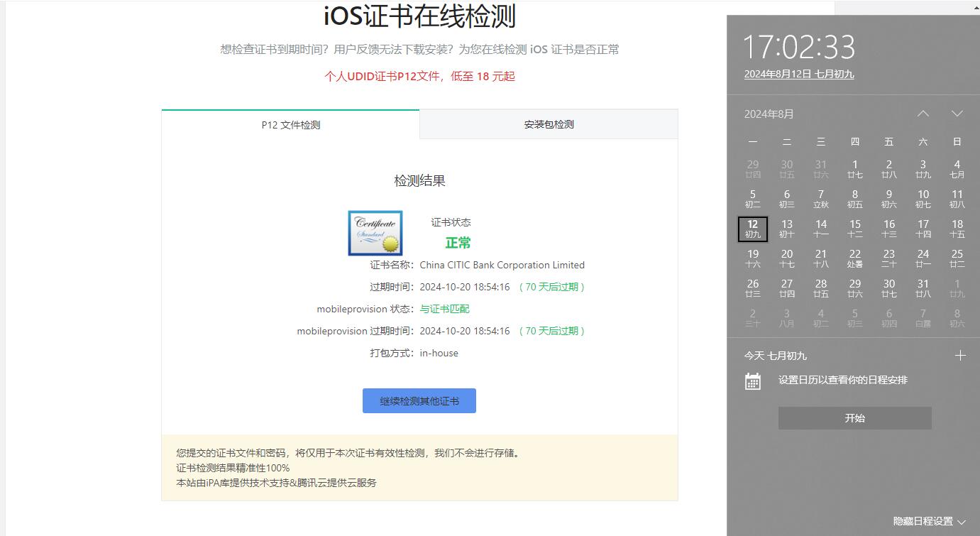
Task: Add a new event with the plus icon
Action: coord(960,355)
